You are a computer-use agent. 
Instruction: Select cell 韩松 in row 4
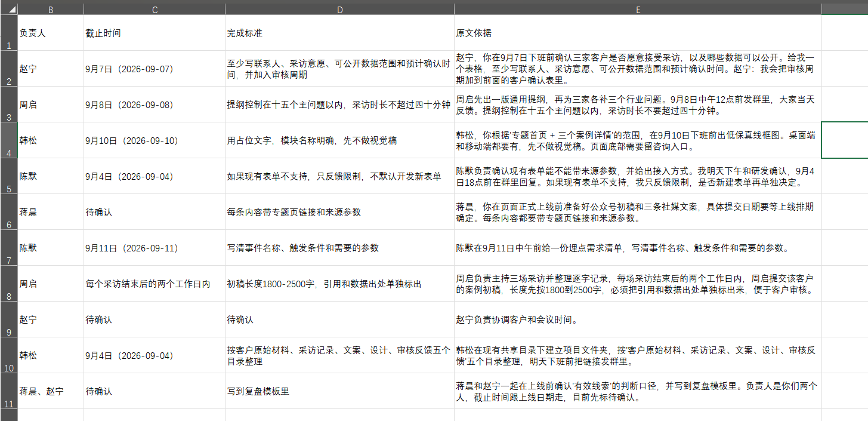51,140
